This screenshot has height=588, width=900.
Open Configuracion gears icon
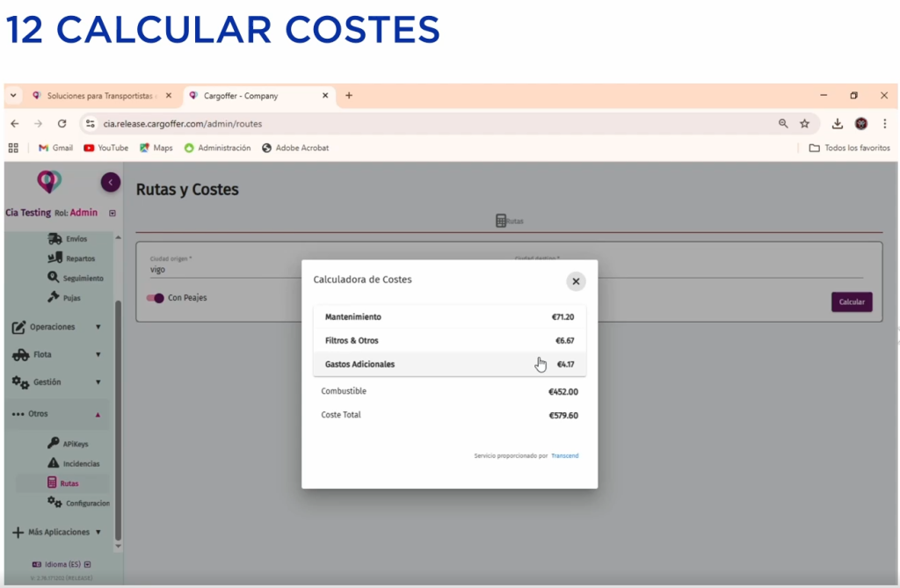54,503
